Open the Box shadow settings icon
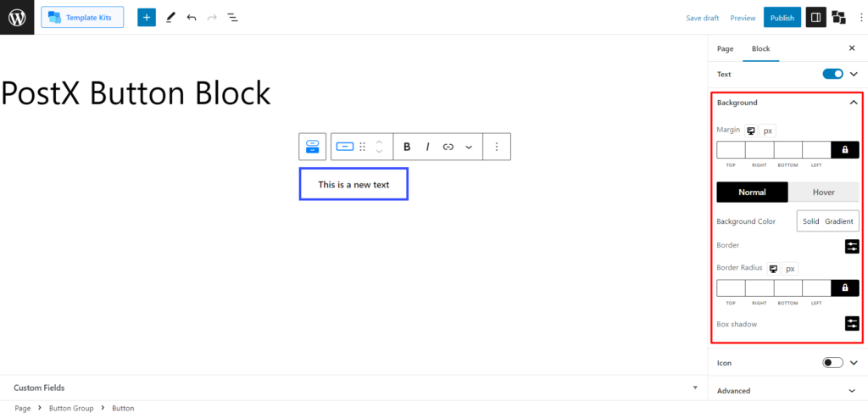868x413 pixels. 852,323
